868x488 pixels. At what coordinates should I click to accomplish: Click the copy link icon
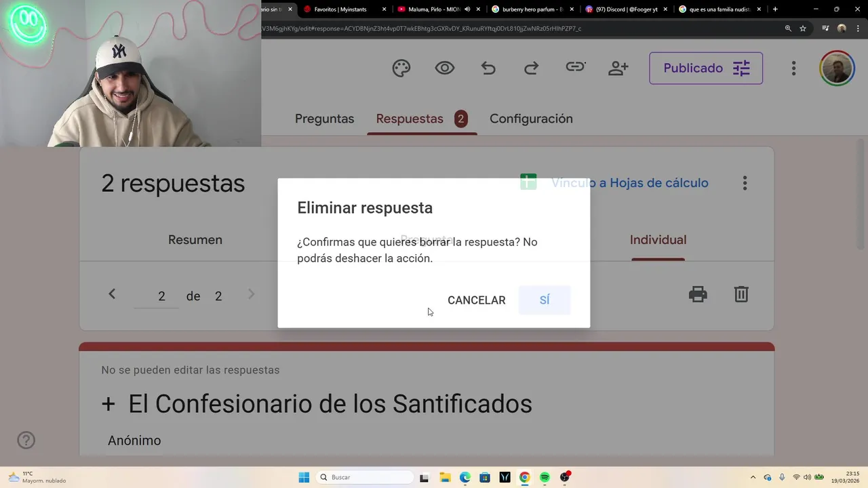575,67
